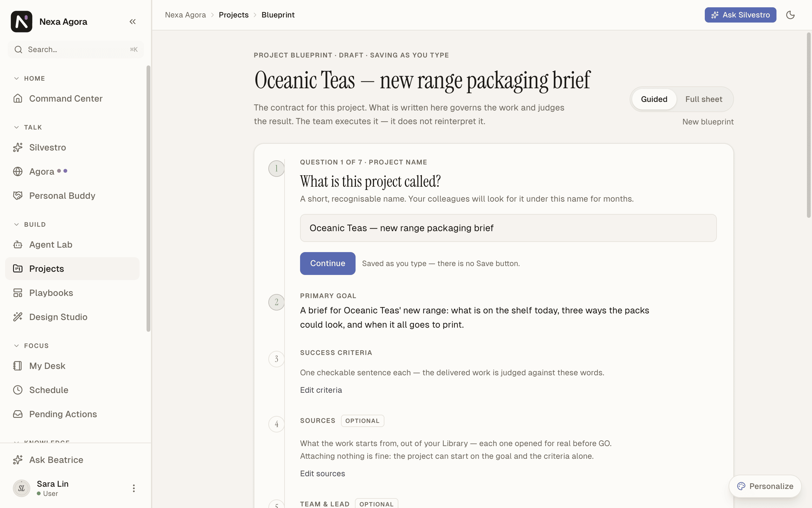Open Edit criteria link

[x=321, y=390]
